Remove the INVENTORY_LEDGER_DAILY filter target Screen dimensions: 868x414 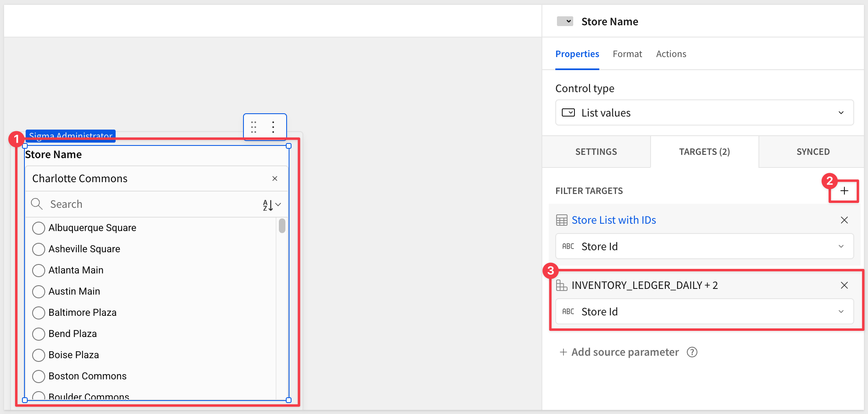[844, 285]
